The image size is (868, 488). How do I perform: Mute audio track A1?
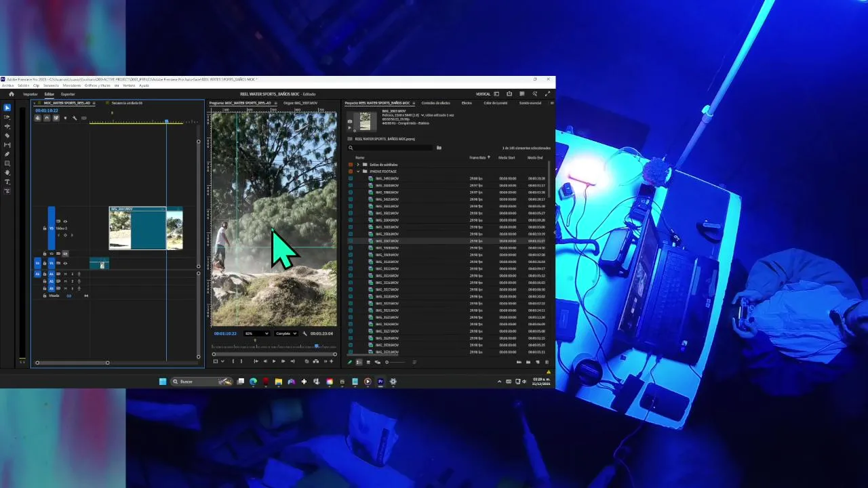(x=65, y=274)
